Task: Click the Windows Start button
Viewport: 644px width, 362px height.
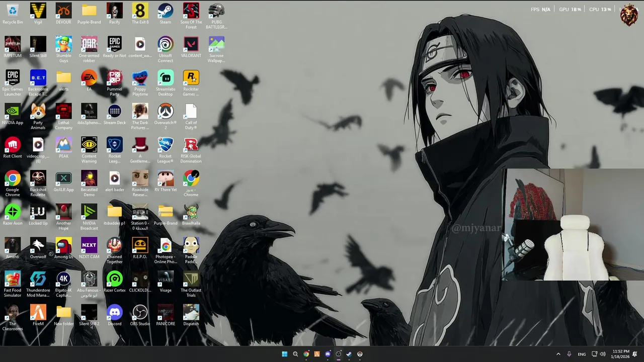Action: click(285, 354)
